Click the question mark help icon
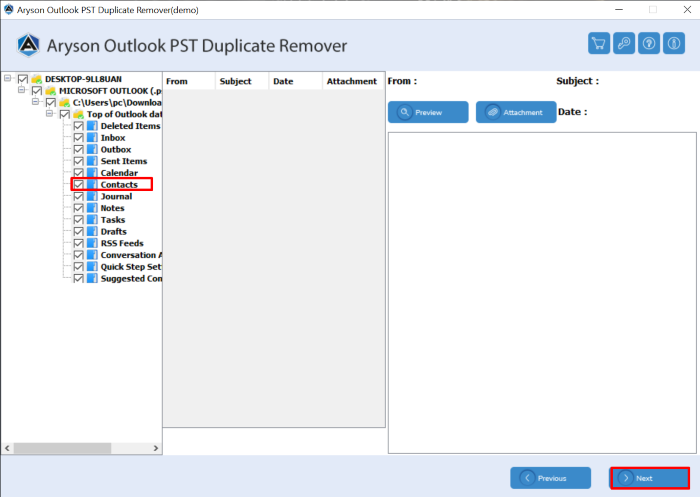This screenshot has height=497, width=700. pos(648,44)
